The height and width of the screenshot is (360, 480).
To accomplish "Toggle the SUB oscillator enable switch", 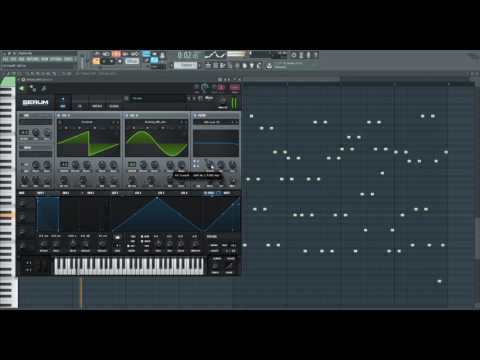I will pyautogui.click(x=21, y=115).
